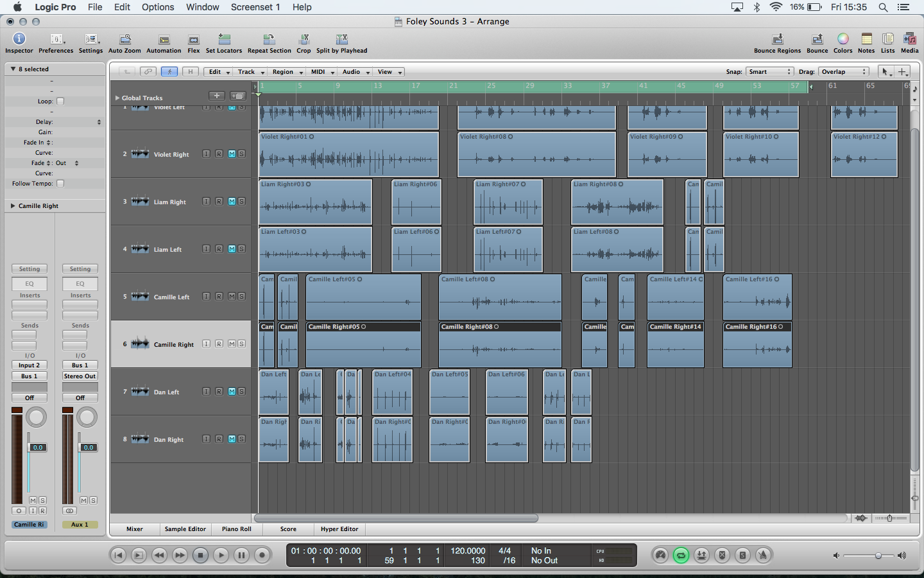
Task: Click the Repeat Section icon
Action: coord(269,39)
